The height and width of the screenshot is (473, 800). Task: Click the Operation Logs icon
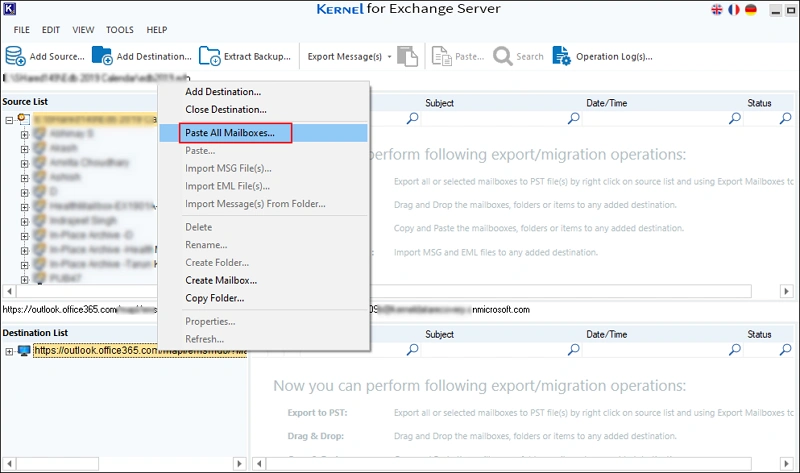point(562,56)
